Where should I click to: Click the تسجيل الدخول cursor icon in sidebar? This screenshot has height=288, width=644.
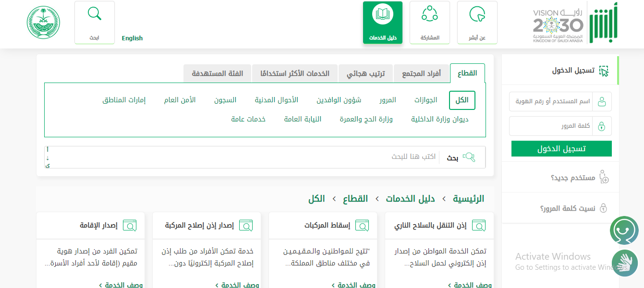604,71
